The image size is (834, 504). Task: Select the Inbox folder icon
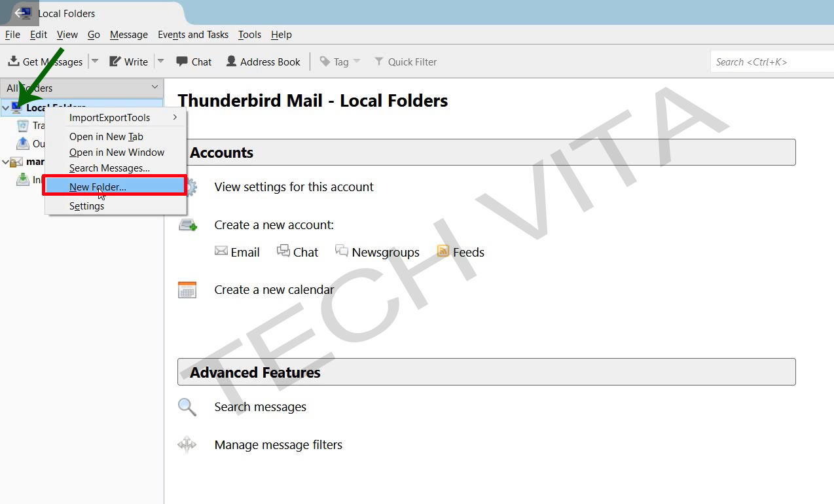tap(23, 179)
